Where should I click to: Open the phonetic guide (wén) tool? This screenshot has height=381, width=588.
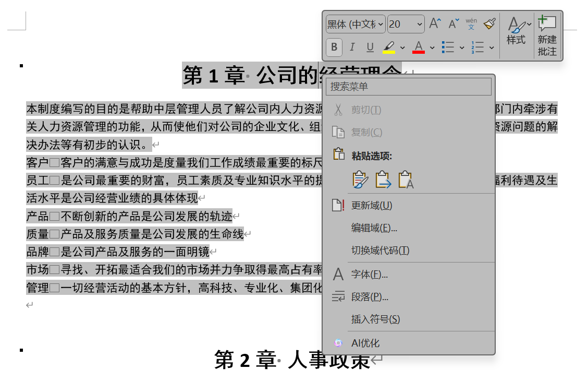[471, 24]
